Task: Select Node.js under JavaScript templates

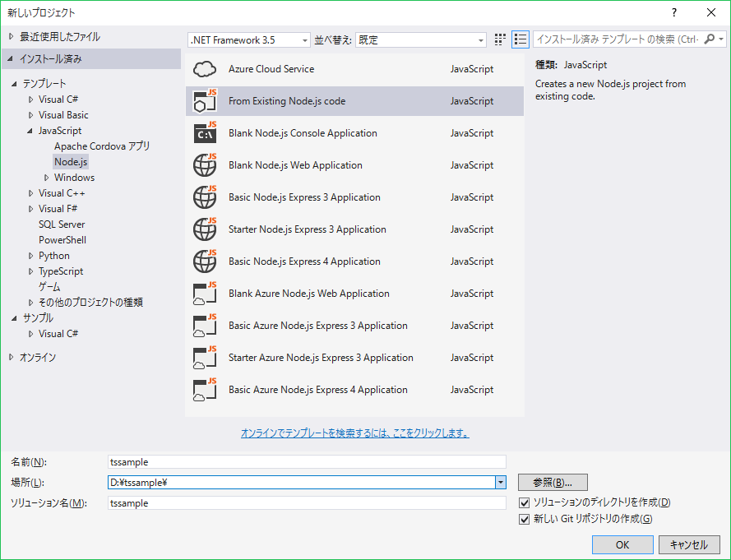Action: coord(70,161)
